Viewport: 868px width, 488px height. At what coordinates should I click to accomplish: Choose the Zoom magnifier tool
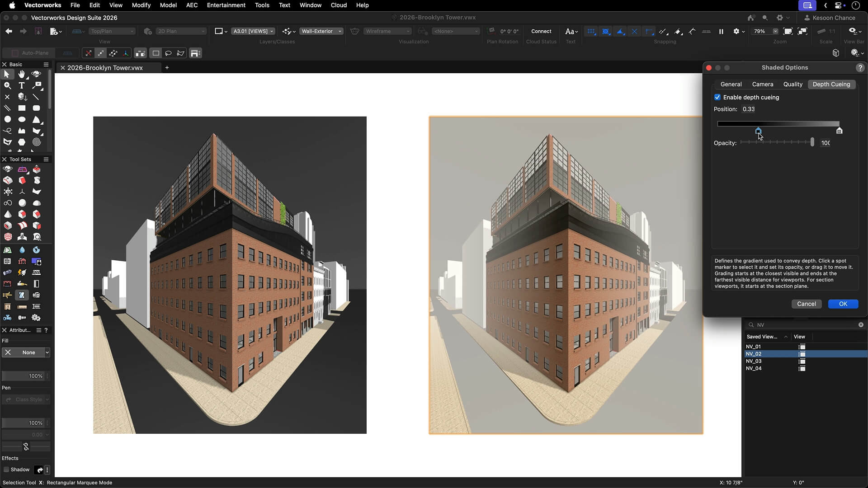tap(7, 85)
